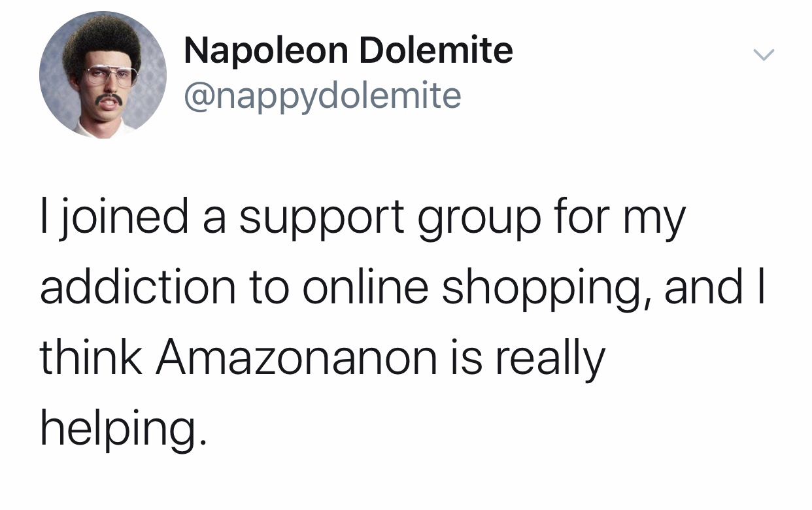Viewport: 812px width, 510px height.
Task: Click the word "for" in the tweet
Action: 591,216
